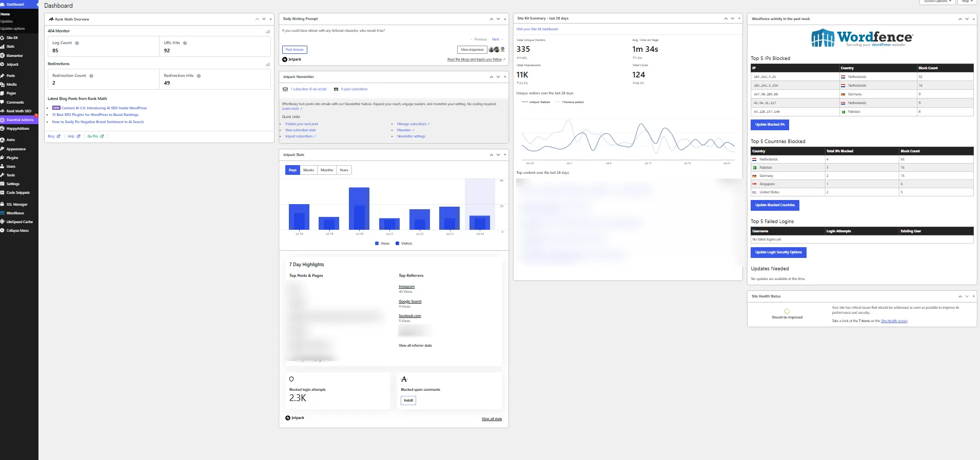Screen dimensions: 980x460
Task: Expand the Screen Options dropdown
Action: tap(937, 2)
